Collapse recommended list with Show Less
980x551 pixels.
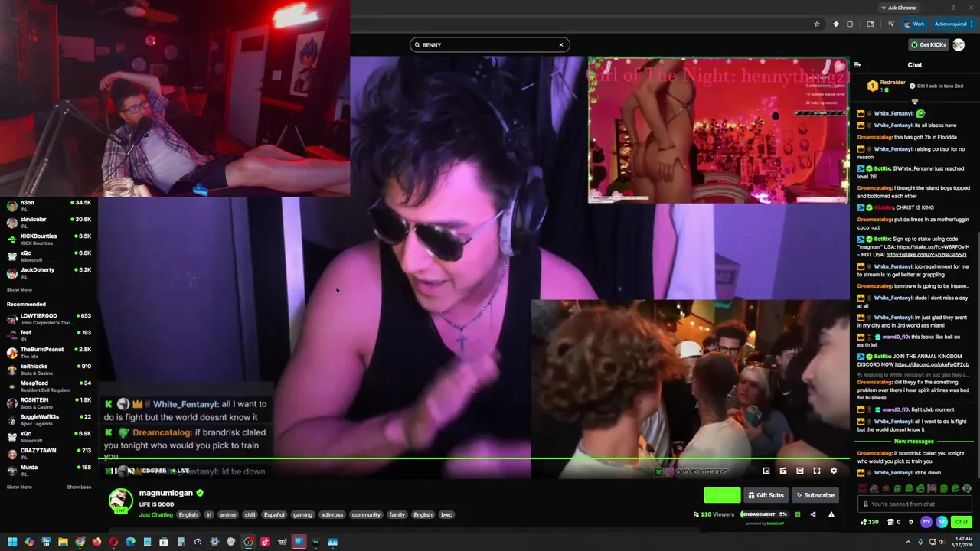79,487
